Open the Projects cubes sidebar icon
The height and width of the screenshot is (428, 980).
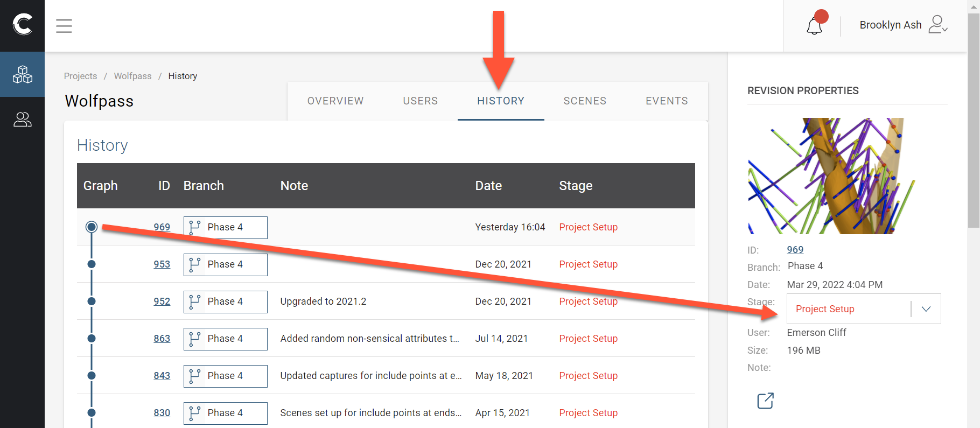22,74
